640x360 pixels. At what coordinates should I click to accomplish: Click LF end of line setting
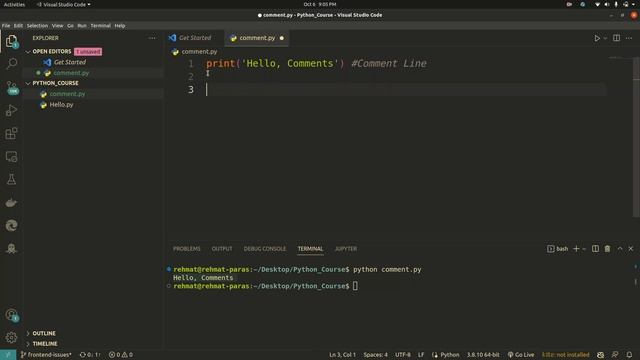(x=421, y=355)
